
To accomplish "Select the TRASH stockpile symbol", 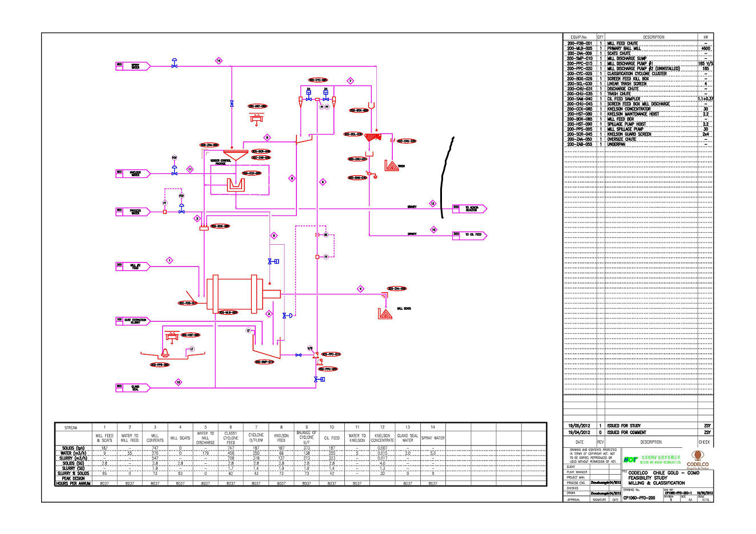I will click(391, 165).
